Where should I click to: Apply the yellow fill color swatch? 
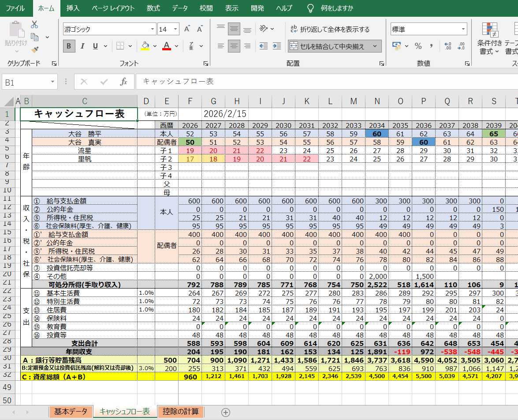[x=145, y=46]
